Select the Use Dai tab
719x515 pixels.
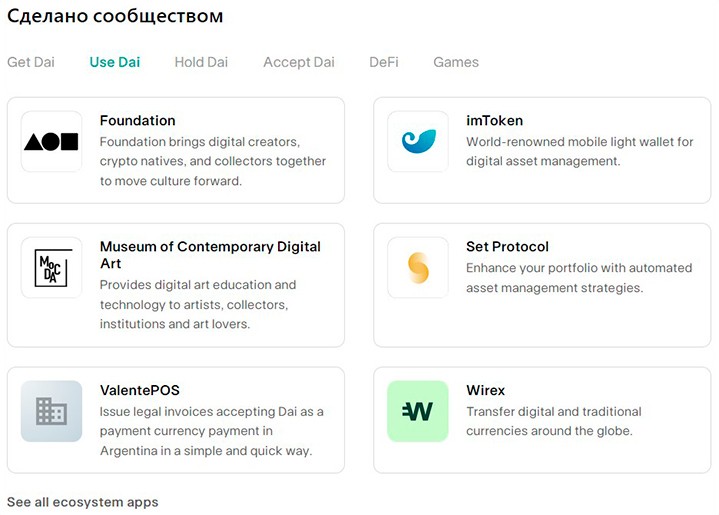tap(115, 62)
